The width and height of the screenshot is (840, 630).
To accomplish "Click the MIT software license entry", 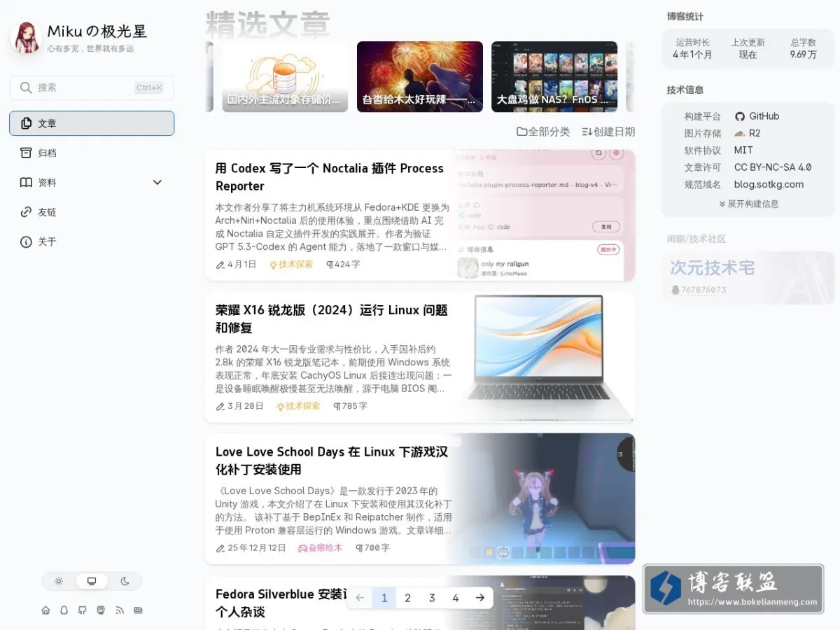I will [743, 150].
